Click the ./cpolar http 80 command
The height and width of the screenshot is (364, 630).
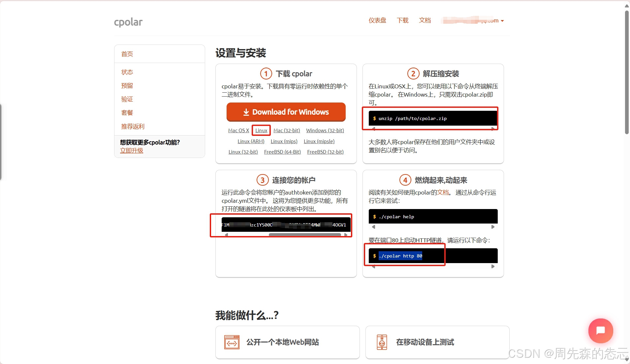click(x=400, y=256)
